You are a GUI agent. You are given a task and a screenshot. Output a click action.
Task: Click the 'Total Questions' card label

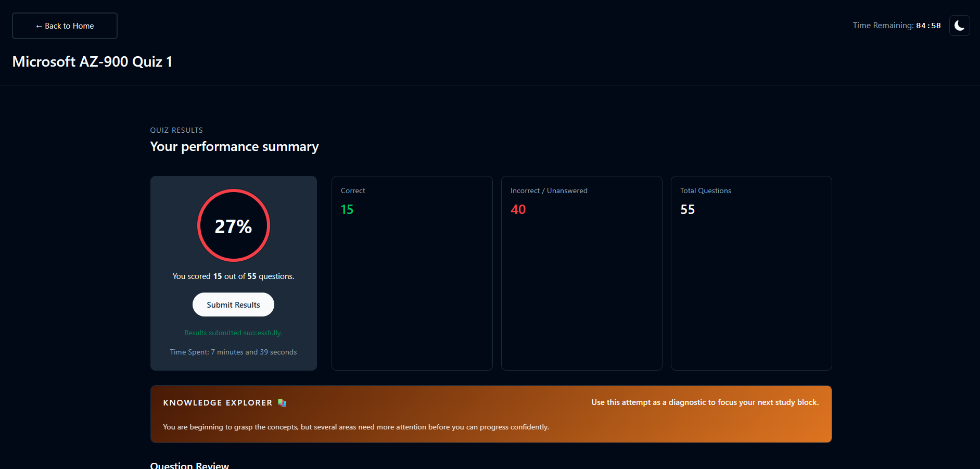705,191
